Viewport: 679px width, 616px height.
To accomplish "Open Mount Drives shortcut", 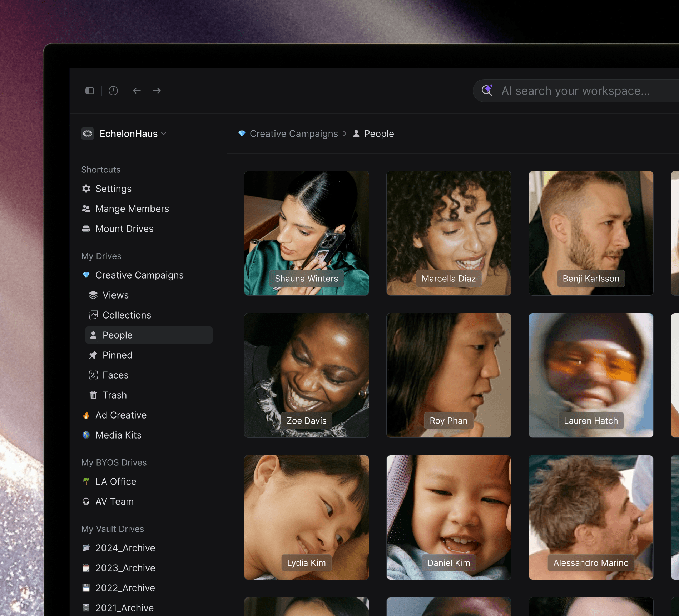I will coord(124,229).
